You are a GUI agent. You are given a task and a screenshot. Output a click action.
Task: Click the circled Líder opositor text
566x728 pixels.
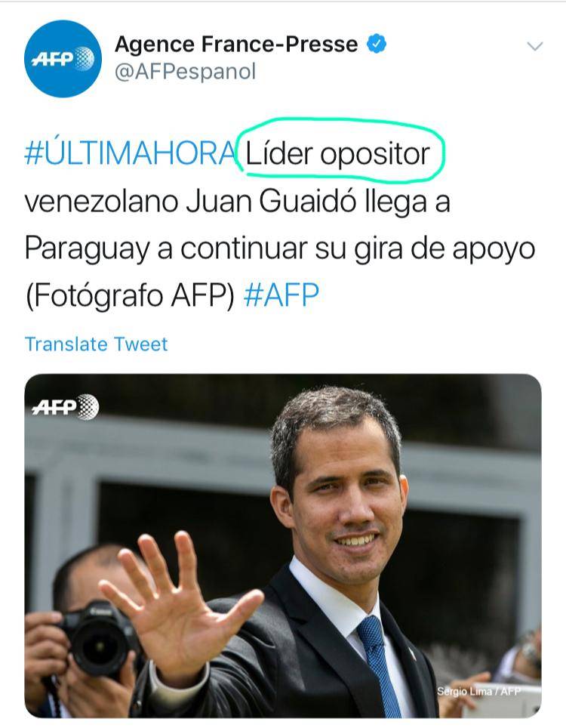[x=338, y=154]
